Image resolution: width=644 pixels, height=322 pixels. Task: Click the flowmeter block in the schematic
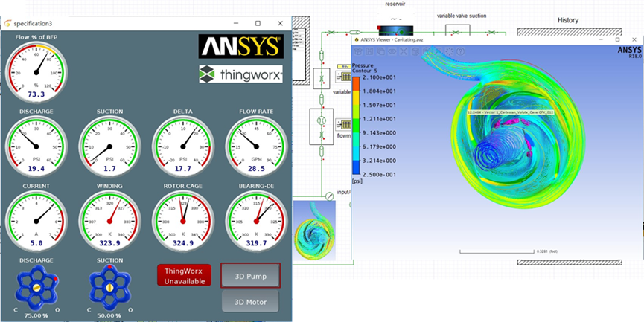(x=322, y=126)
